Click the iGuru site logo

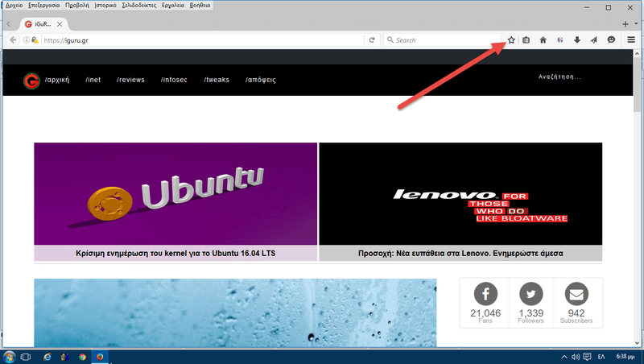[31, 81]
